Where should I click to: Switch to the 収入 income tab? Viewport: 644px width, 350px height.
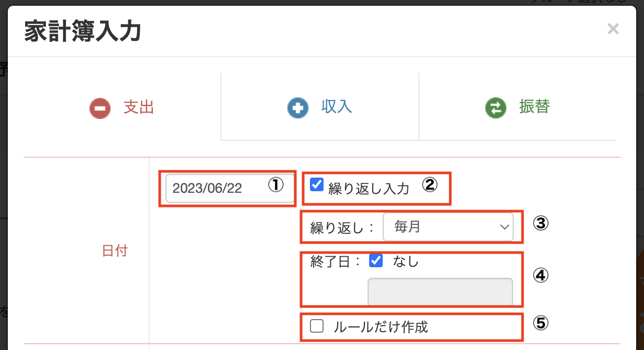[320, 107]
